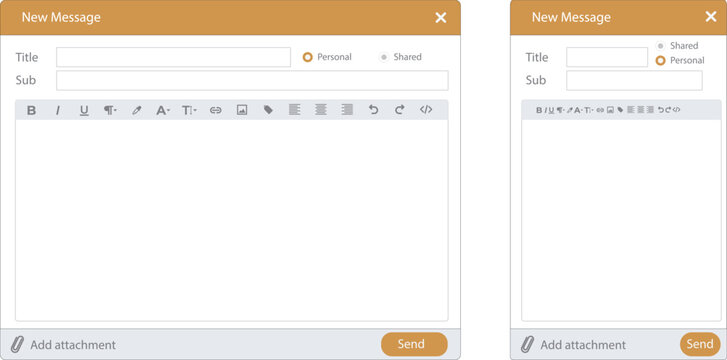Focus the Title field in the narrow window
The width and height of the screenshot is (727, 360).
point(607,57)
